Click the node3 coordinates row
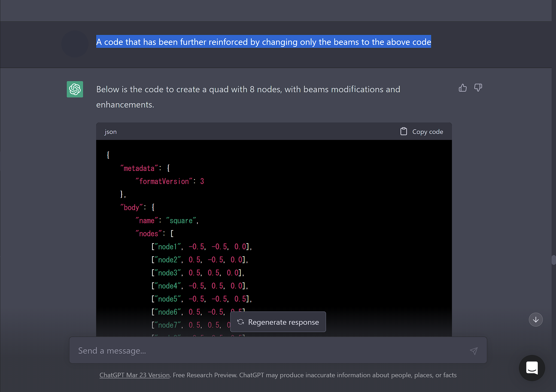The height and width of the screenshot is (392, 556). (198, 273)
